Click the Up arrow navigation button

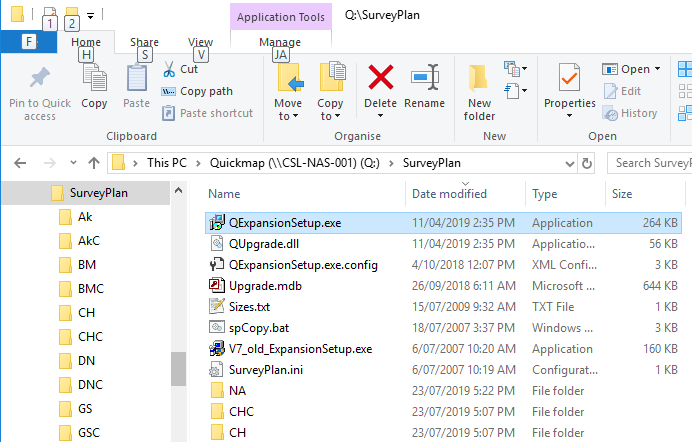pyautogui.click(x=93, y=163)
